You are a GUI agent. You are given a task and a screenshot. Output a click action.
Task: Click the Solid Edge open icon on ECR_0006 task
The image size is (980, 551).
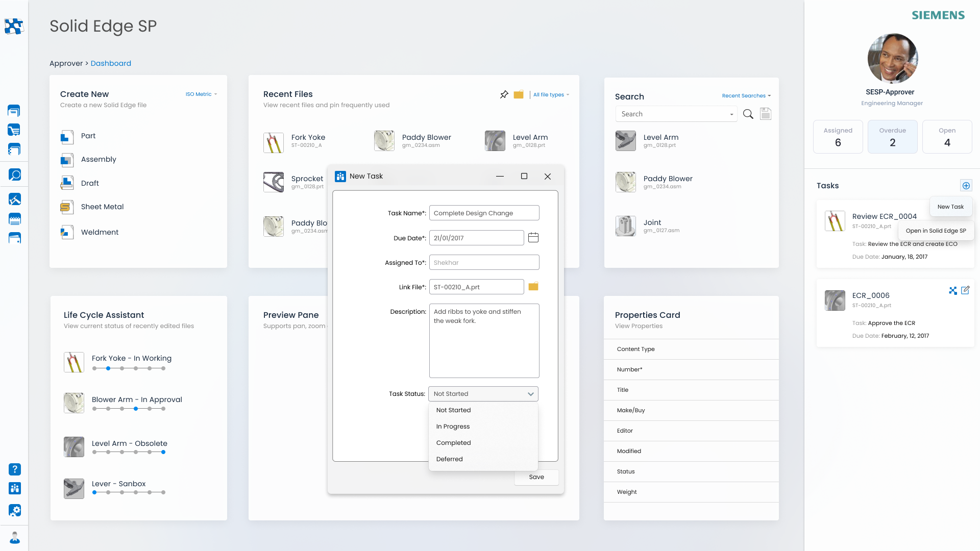[x=953, y=290]
